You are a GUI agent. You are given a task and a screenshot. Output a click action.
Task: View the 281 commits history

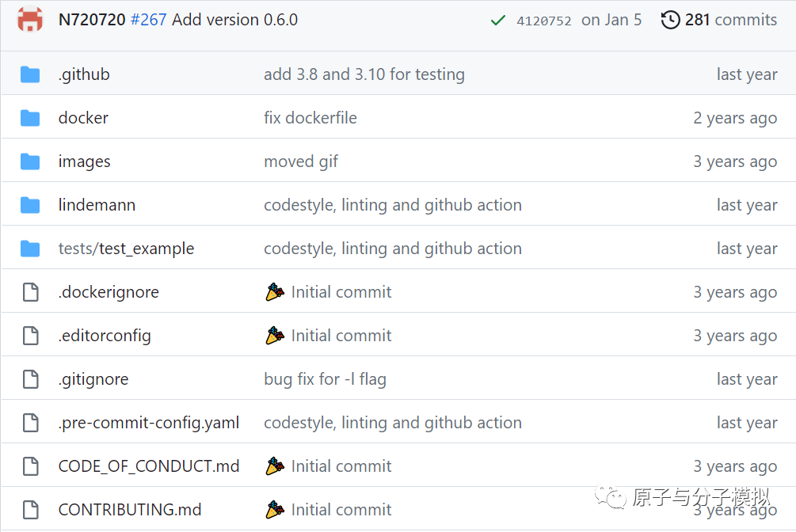(729, 20)
